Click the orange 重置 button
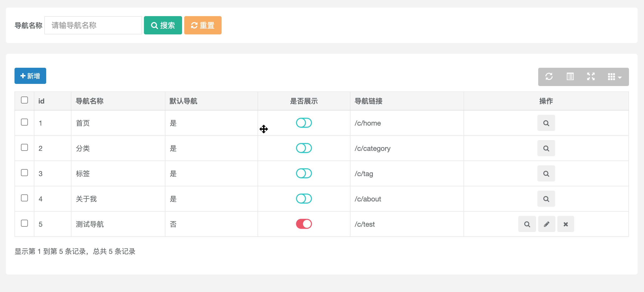This screenshot has height=292, width=644. click(203, 25)
